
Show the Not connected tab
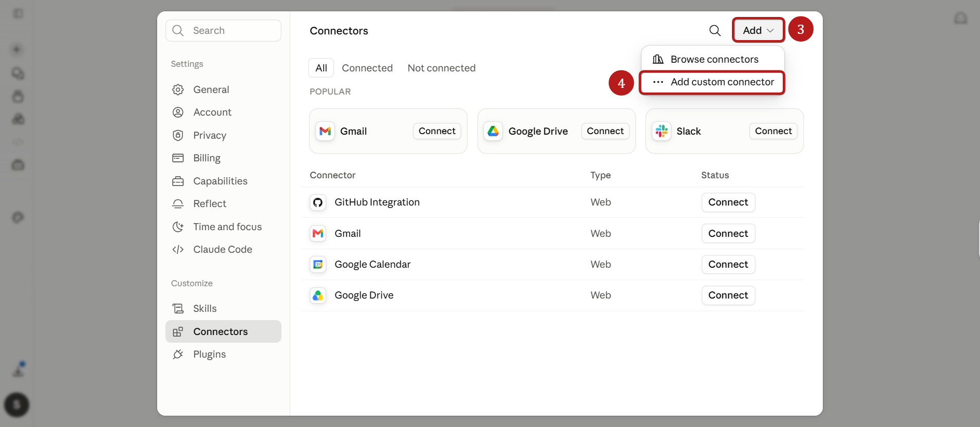(442, 68)
